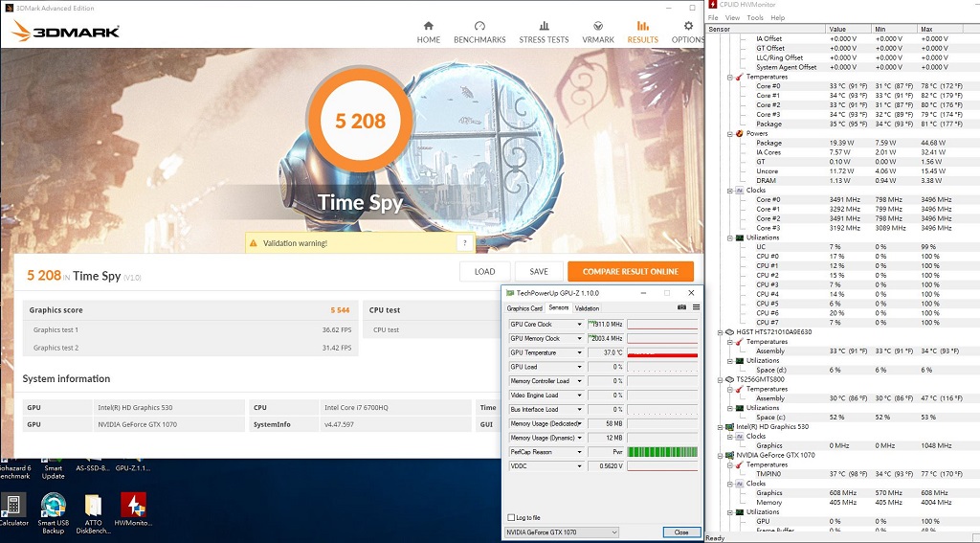
Task: Click the GPU Core Clock 1911.0 MHz value
Action: click(x=606, y=324)
